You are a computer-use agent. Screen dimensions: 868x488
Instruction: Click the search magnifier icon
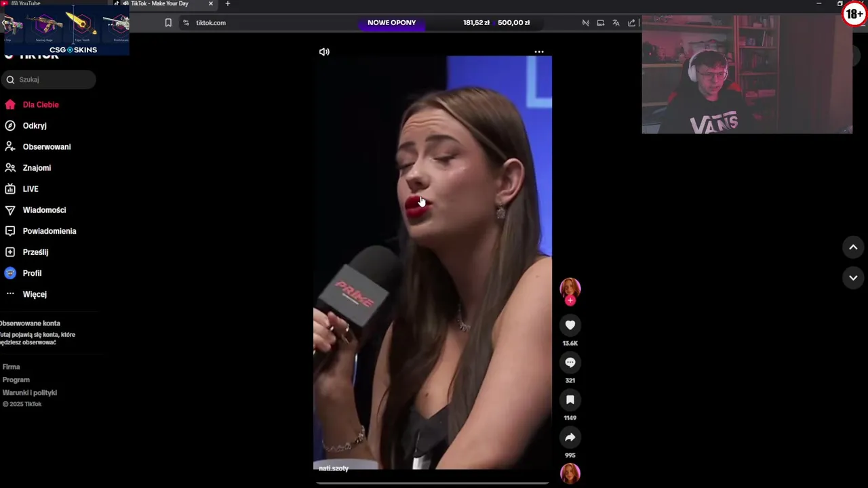(10, 79)
